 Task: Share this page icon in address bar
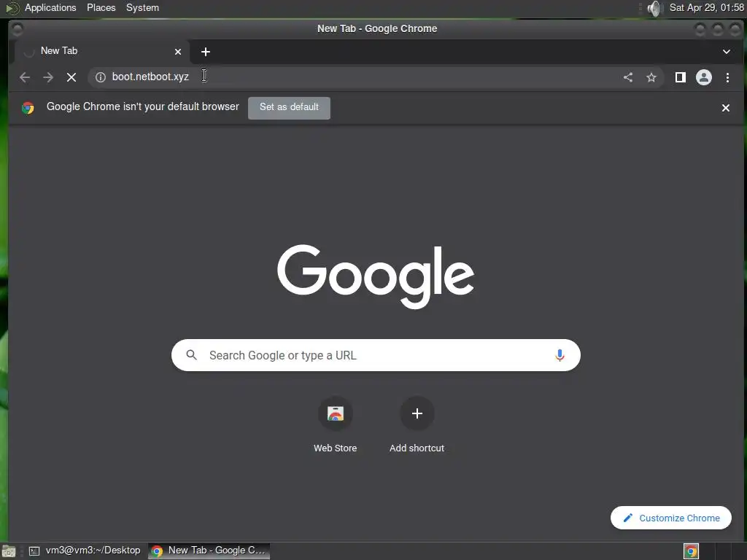click(x=628, y=77)
